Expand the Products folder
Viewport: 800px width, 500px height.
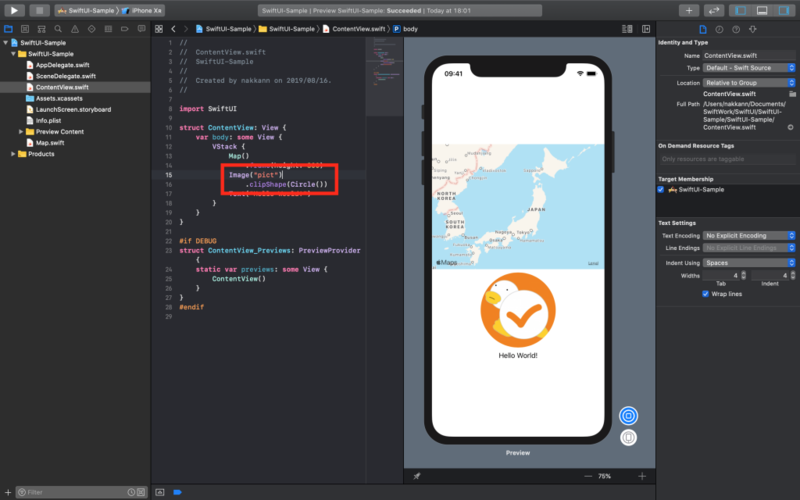coord(13,154)
